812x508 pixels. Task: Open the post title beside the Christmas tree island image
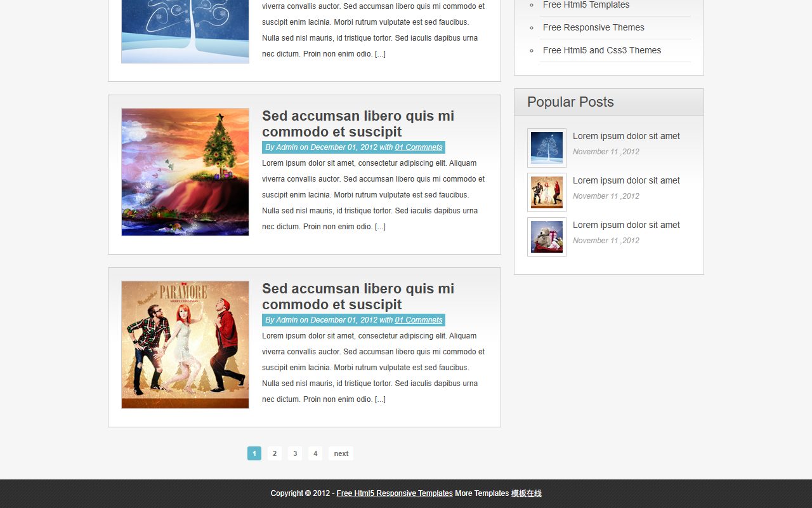358,124
